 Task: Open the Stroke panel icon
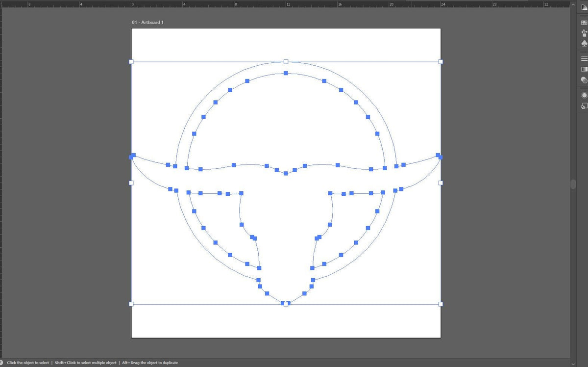point(584,58)
